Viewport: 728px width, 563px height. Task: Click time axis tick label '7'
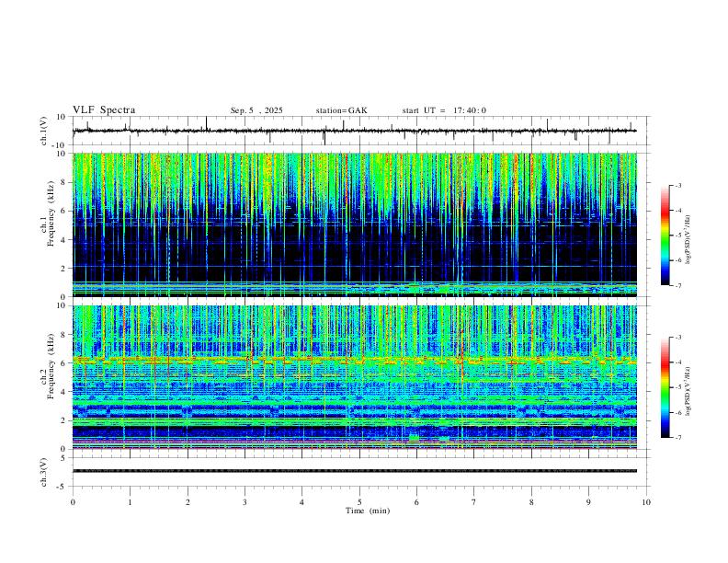pos(474,502)
